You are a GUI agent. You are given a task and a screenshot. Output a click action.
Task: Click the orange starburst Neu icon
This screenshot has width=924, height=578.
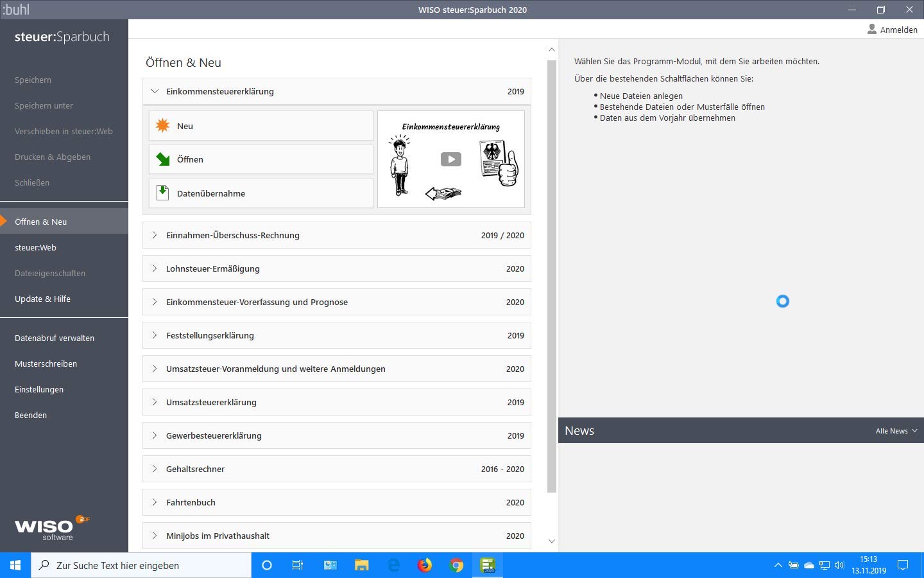pos(163,126)
